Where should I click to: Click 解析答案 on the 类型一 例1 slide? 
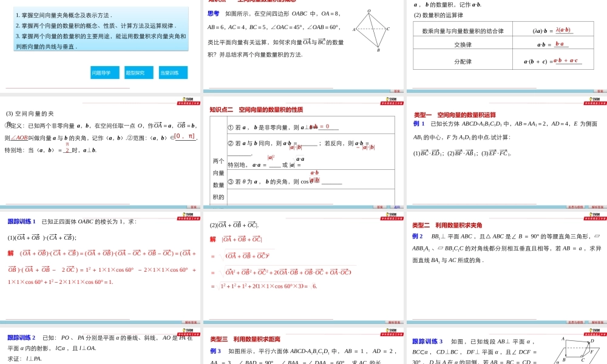597,207
